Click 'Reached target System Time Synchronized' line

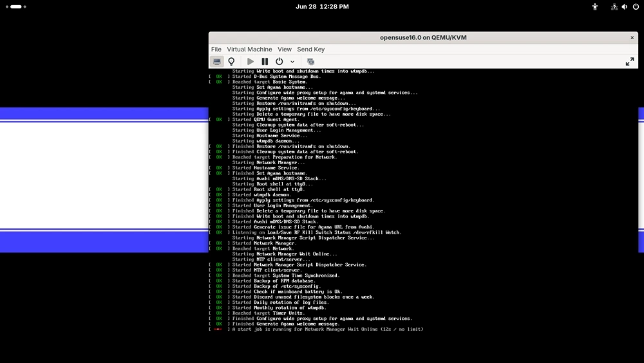pyautogui.click(x=274, y=275)
